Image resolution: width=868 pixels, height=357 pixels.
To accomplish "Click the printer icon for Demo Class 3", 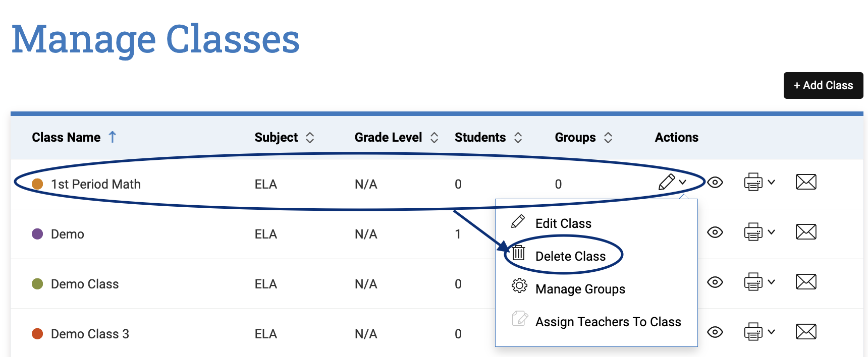I will (x=753, y=332).
